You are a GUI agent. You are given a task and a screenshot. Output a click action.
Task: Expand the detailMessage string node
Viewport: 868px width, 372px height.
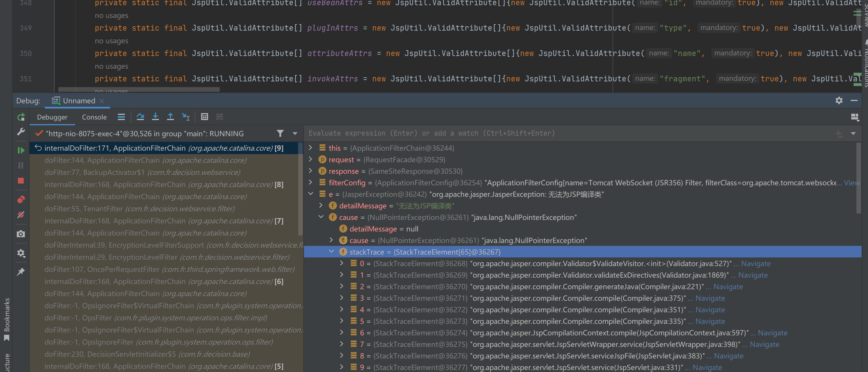tap(321, 205)
